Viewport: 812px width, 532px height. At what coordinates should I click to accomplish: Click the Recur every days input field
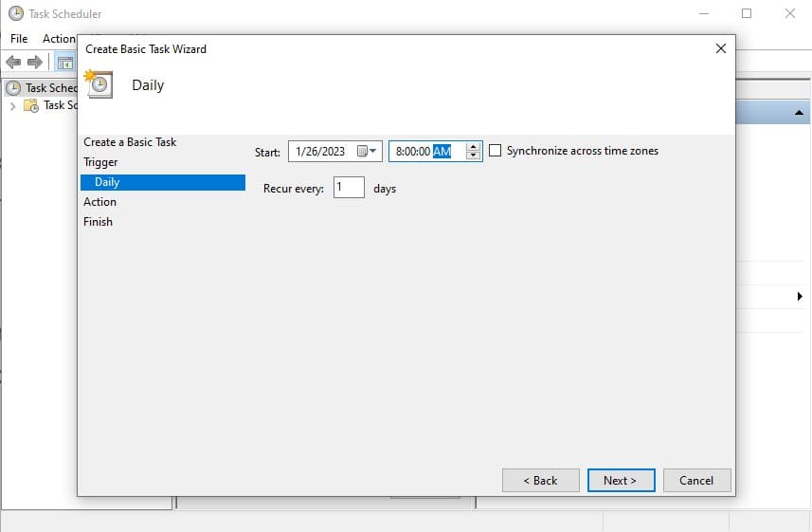[349, 187]
